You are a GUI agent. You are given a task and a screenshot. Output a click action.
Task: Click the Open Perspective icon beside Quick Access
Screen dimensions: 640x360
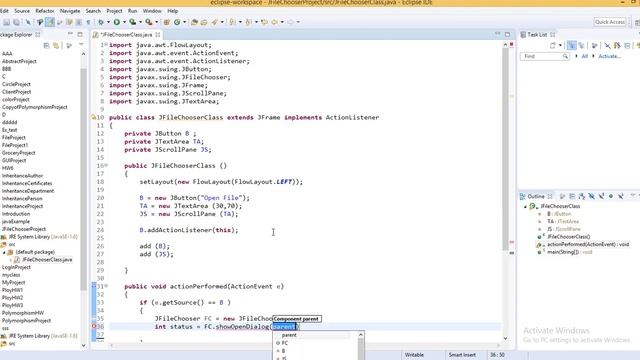click(x=637, y=22)
